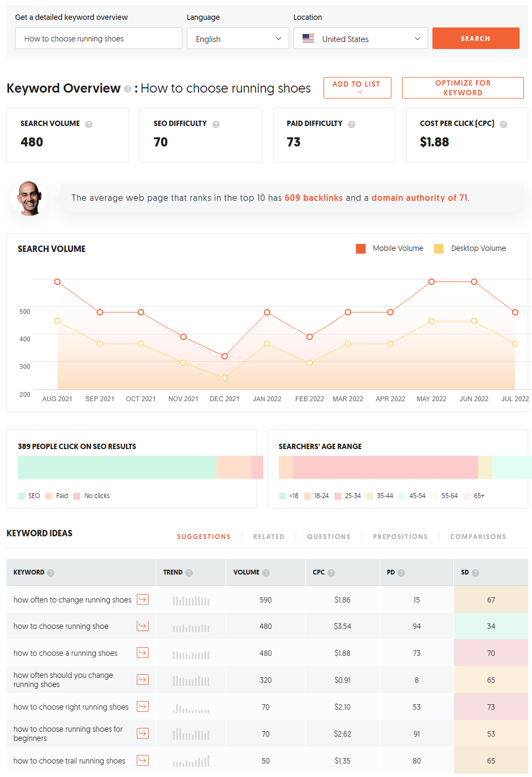The width and height of the screenshot is (532, 777).
Task: Switch to the COMPARISONS tab
Action: (478, 536)
